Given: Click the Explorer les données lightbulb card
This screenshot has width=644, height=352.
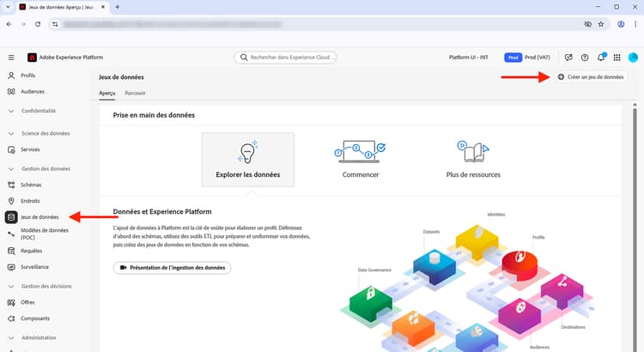Looking at the screenshot, I should tap(247, 160).
